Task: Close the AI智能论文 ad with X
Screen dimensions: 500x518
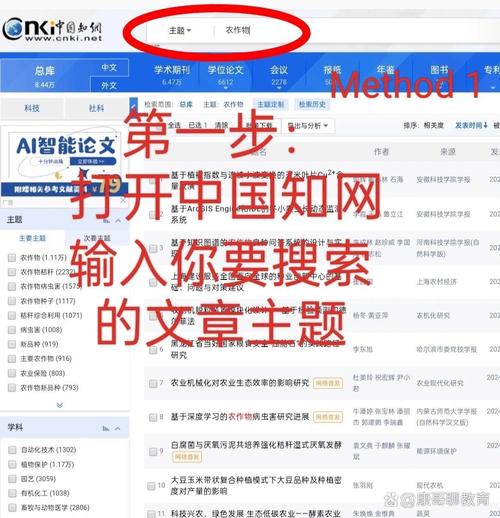Action: 123,200
